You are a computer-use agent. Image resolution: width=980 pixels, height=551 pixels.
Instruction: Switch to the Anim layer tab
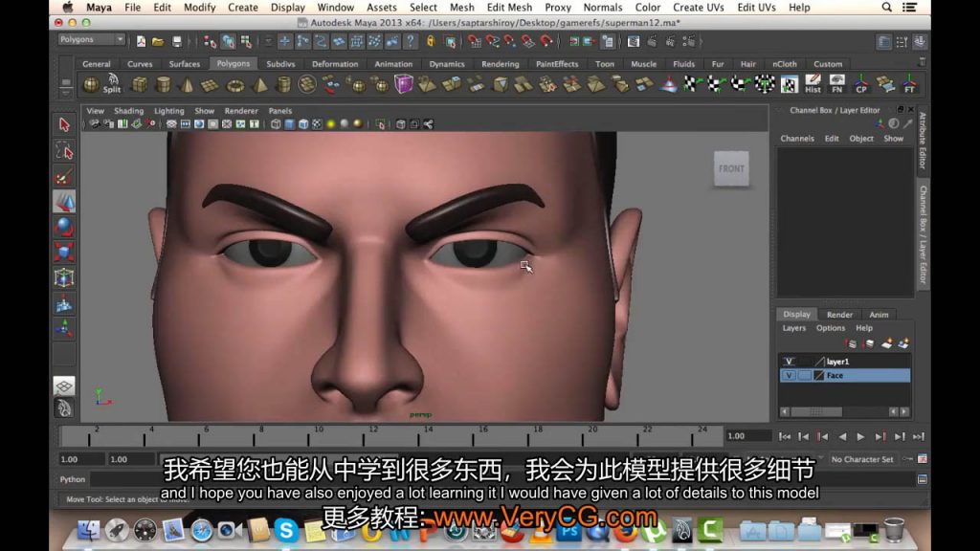pos(879,314)
